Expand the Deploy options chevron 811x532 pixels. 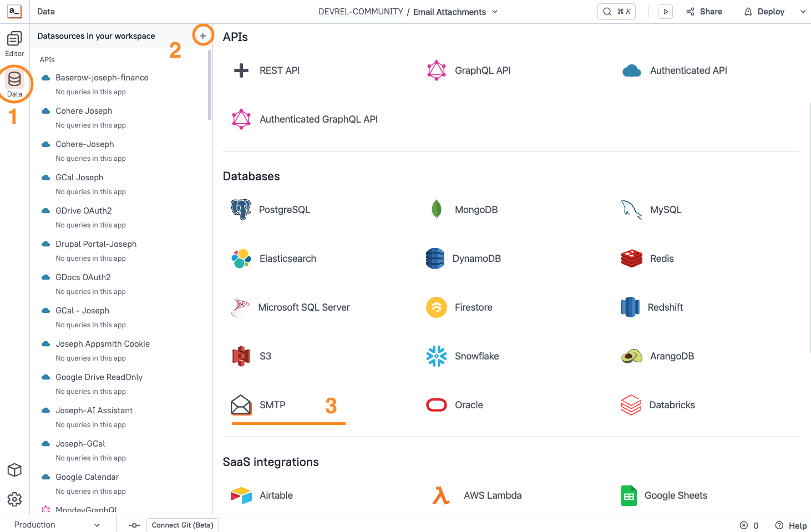click(803, 12)
